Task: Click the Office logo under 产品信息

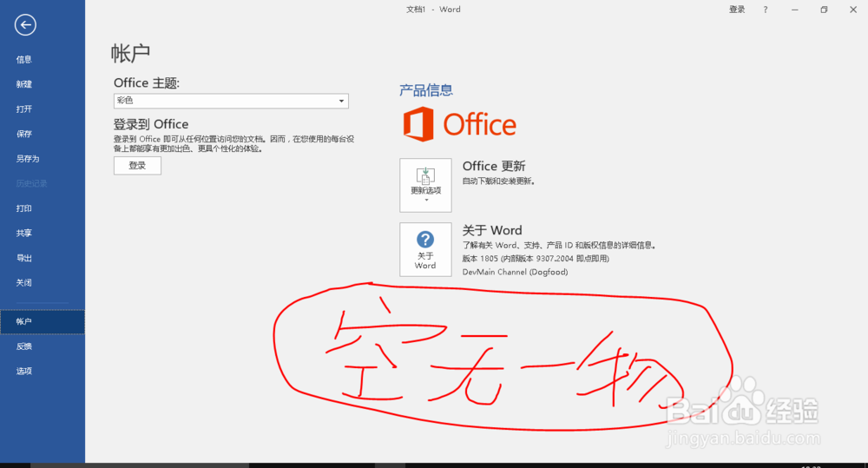Action: pyautogui.click(x=460, y=124)
